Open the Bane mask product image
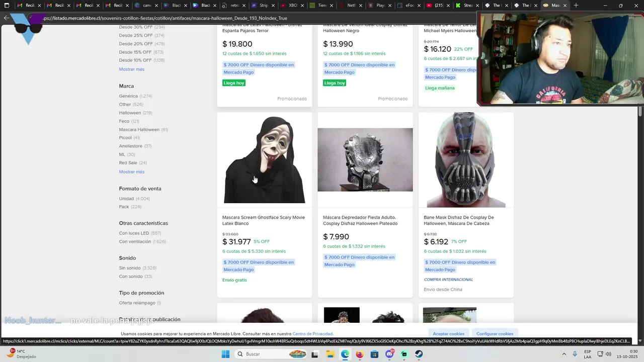 click(466, 160)
